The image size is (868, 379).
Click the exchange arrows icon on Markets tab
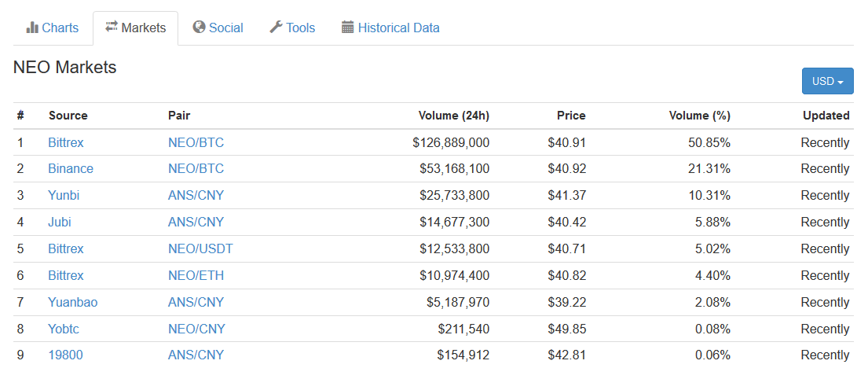click(112, 28)
